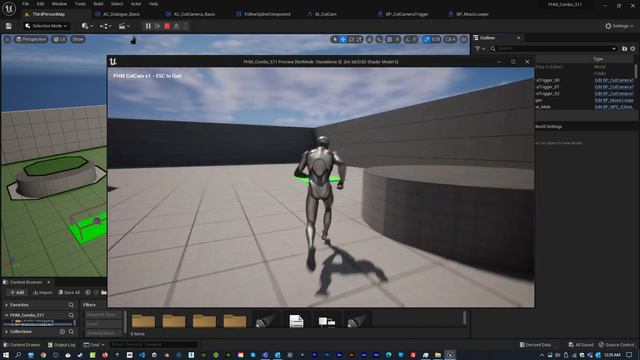The width and height of the screenshot is (640, 360).
Task: Switch to the BP_MusicLooper tab
Action: [472, 14]
